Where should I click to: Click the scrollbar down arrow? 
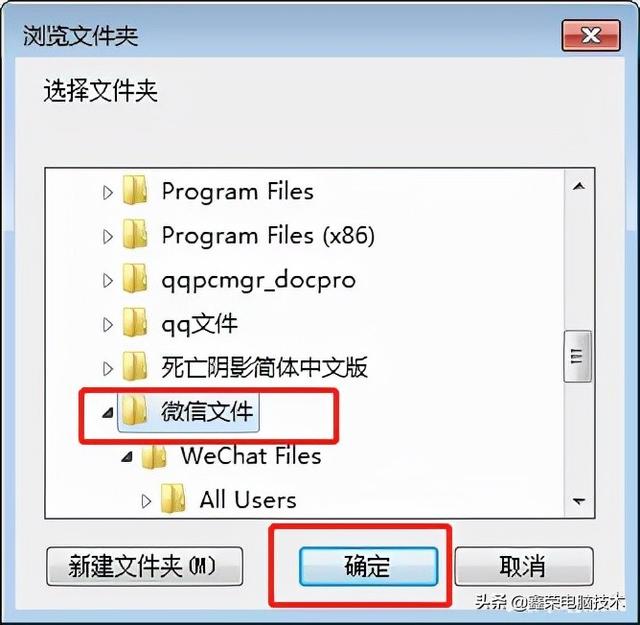(x=579, y=500)
